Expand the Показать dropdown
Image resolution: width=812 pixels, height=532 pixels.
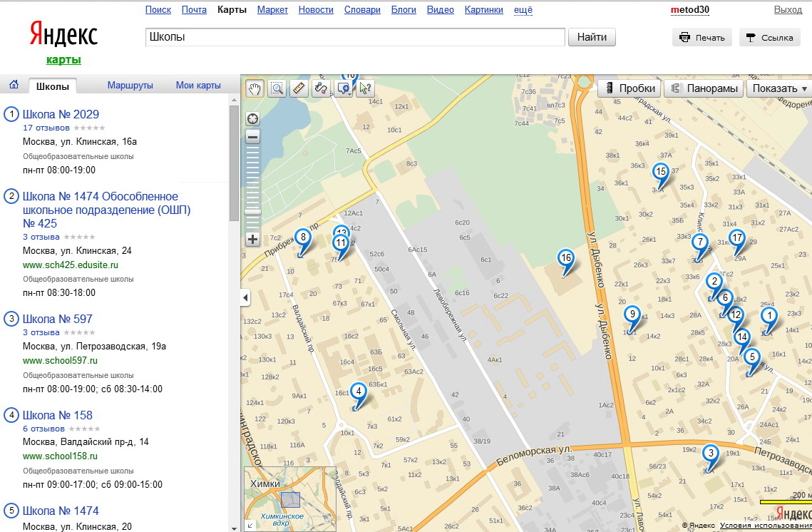(778, 88)
